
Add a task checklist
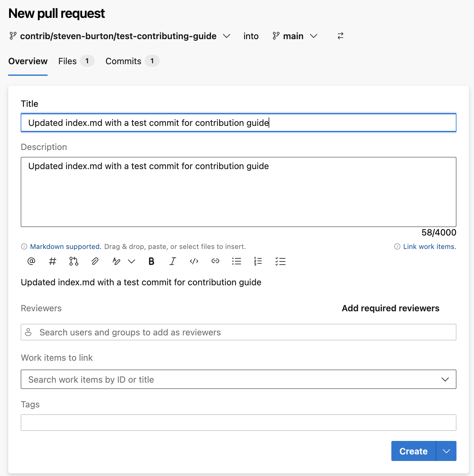[x=281, y=261]
